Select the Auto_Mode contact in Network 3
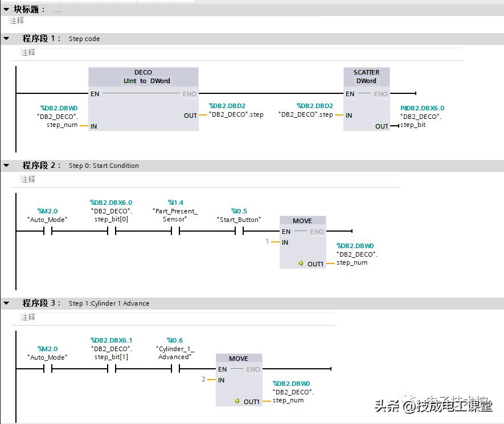The width and height of the screenshot is (504, 424). click(x=47, y=370)
